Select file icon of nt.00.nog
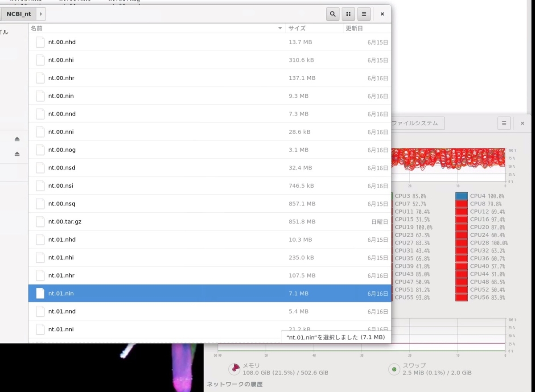Viewport: 535px width, 392px height. (40, 150)
